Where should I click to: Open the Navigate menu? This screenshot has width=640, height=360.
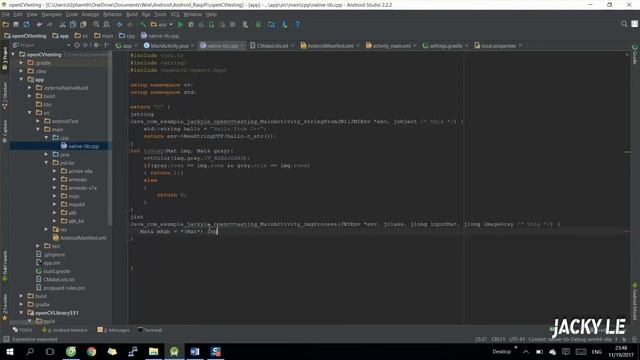(x=51, y=14)
